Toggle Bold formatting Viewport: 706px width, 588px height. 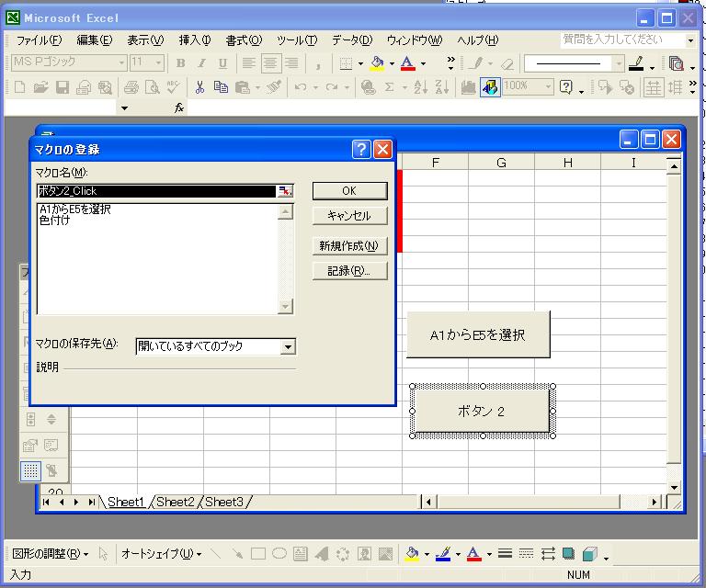click(180, 63)
